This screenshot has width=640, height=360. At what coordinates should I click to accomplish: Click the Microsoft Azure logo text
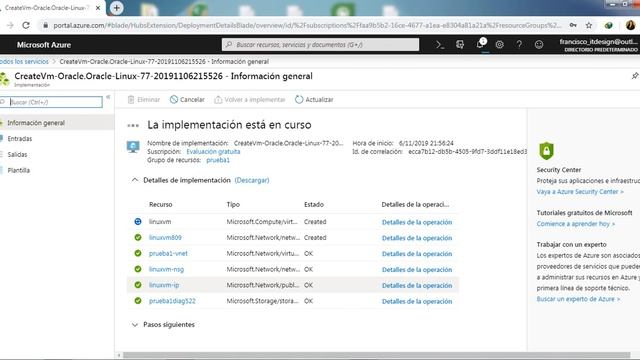[x=44, y=45]
